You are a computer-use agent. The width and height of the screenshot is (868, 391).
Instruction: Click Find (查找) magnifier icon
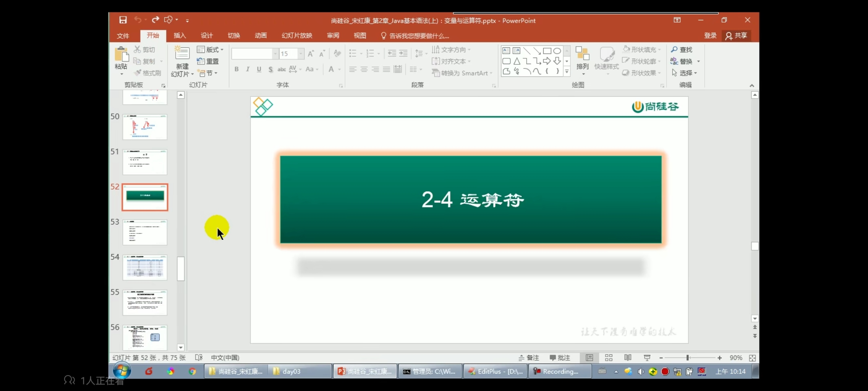coord(674,49)
